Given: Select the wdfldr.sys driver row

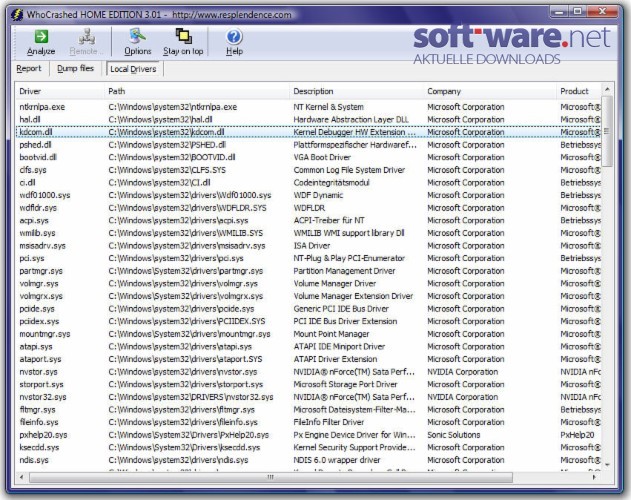Looking at the screenshot, I should pyautogui.click(x=308, y=208).
